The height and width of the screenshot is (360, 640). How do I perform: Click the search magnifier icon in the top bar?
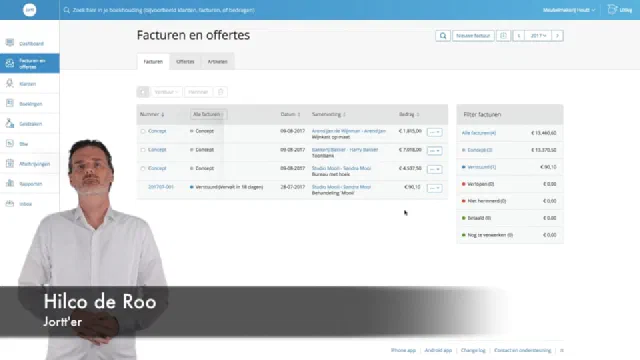pyautogui.click(x=67, y=10)
